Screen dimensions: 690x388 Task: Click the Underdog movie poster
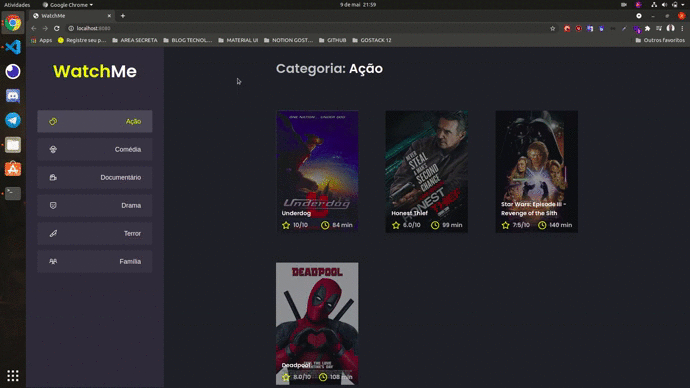[317, 171]
